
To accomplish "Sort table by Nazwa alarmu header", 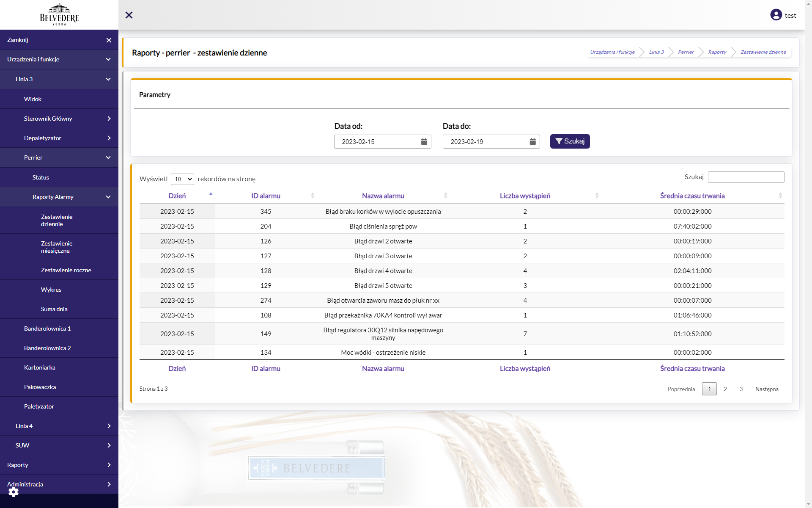I will pyautogui.click(x=383, y=196).
